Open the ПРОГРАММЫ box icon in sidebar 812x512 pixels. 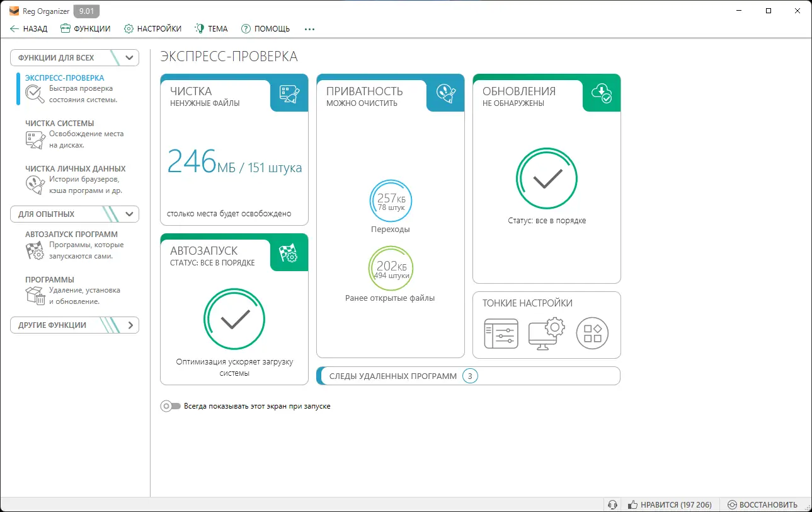(35, 296)
